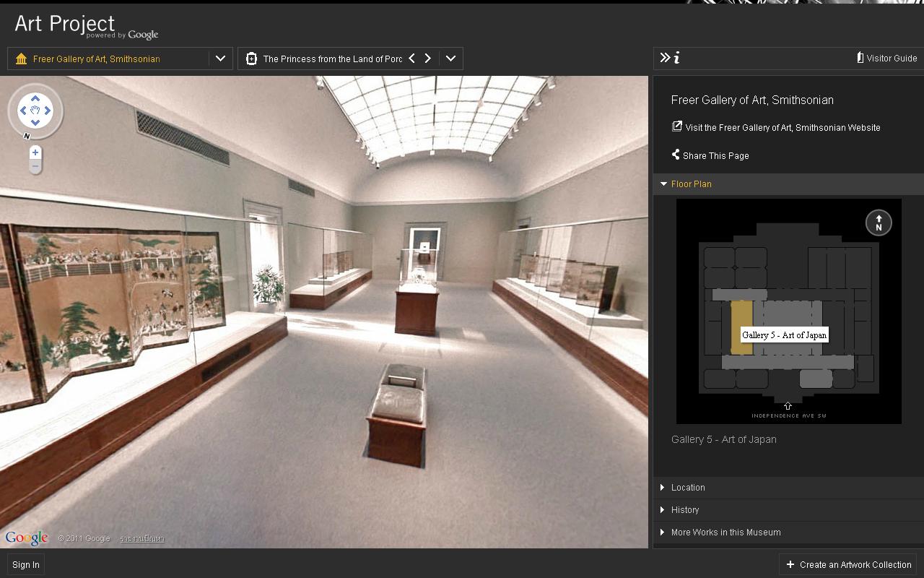Screen dimensions: 924x578
Task: Expand More Works in this Museum
Action: pyautogui.click(x=788, y=532)
